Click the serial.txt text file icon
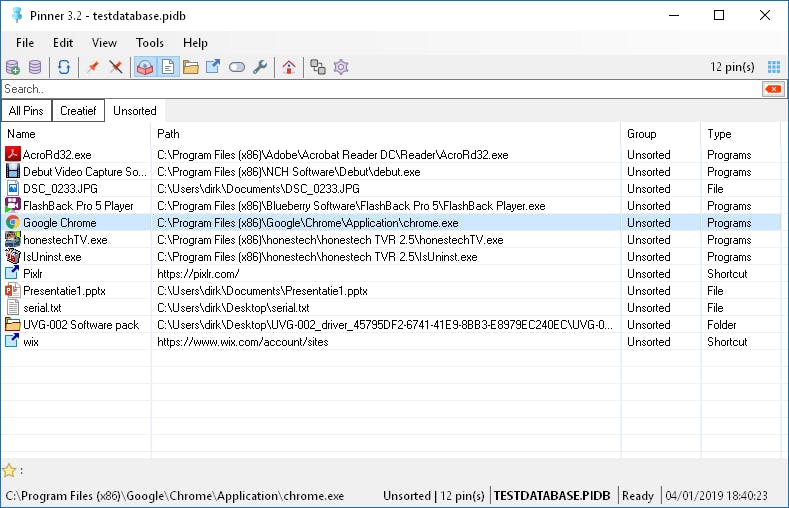789x508 pixels. pyautogui.click(x=13, y=307)
